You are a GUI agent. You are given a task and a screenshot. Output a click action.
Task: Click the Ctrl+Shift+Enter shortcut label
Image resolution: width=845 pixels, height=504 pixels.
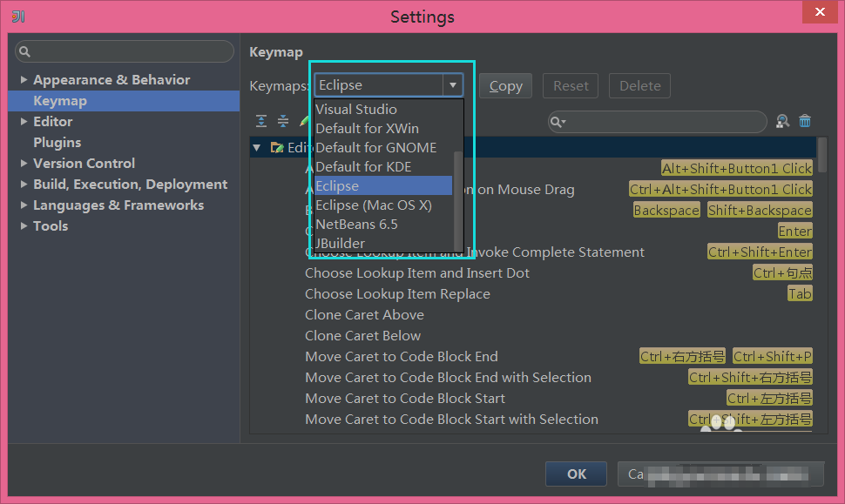[x=760, y=252]
